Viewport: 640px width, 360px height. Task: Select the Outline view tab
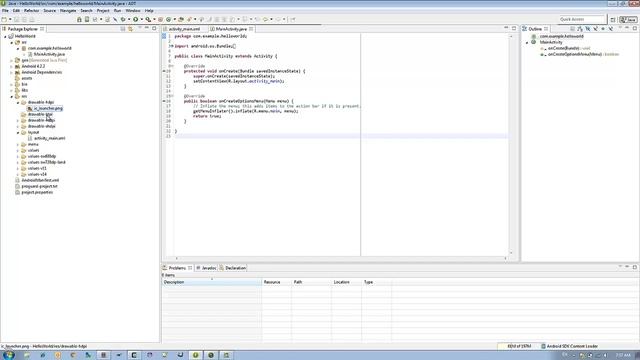pyautogui.click(x=535, y=29)
